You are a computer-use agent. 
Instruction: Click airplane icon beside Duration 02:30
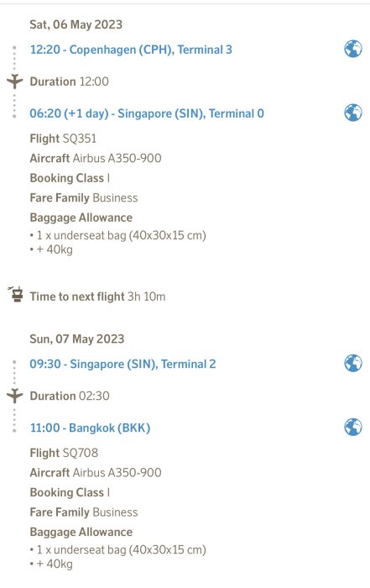[x=14, y=396]
